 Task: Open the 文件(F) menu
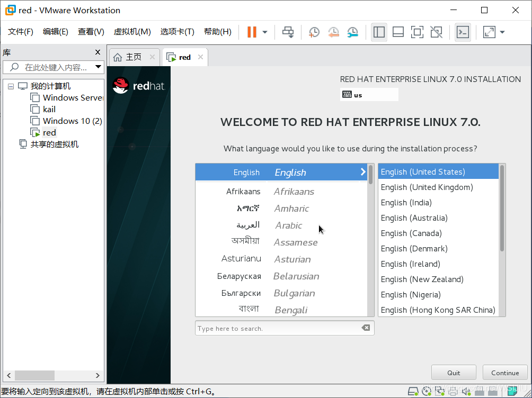(20, 32)
